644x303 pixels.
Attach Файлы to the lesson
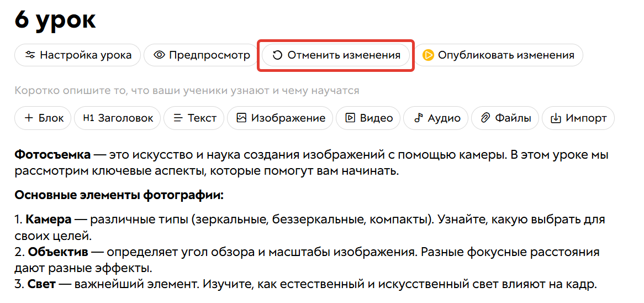coord(505,118)
